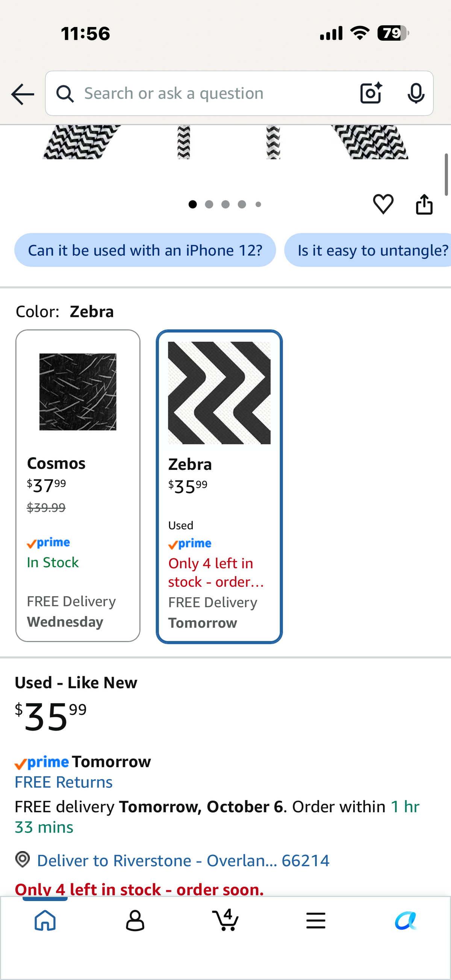Focus the search or ask a question field
The height and width of the screenshot is (980, 451).
coord(213,93)
